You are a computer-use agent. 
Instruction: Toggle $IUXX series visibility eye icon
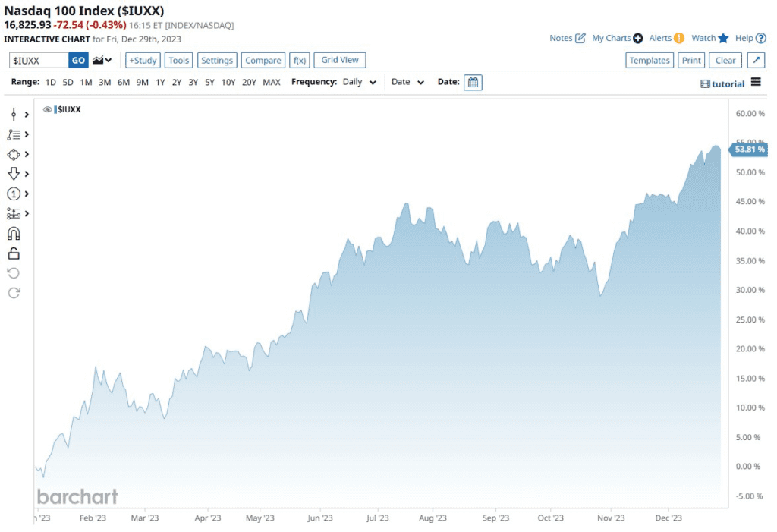[x=47, y=109]
